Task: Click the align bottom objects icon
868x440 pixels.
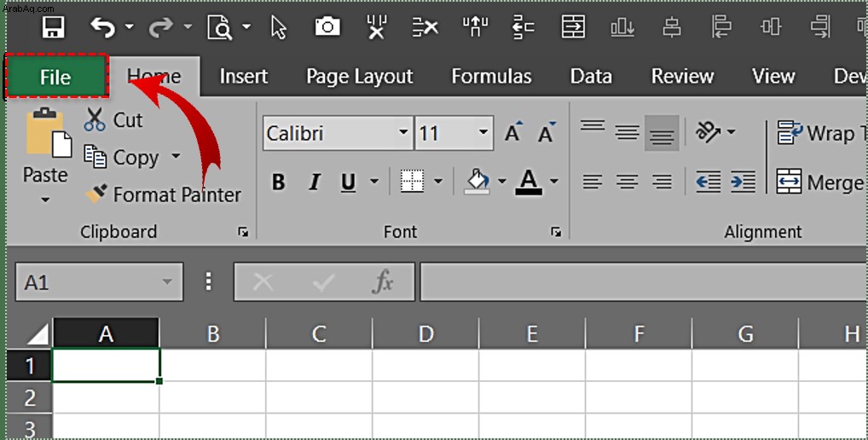Action: pos(622,26)
